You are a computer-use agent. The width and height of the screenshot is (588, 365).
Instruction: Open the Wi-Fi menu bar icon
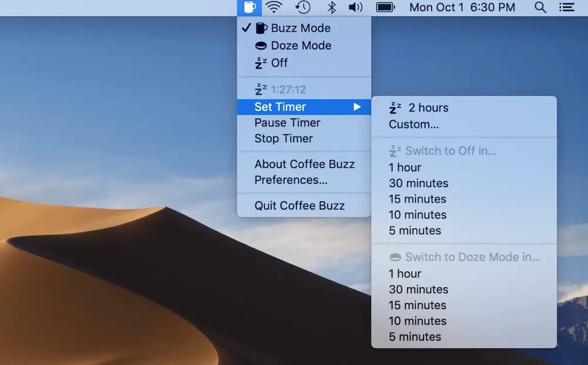(274, 7)
